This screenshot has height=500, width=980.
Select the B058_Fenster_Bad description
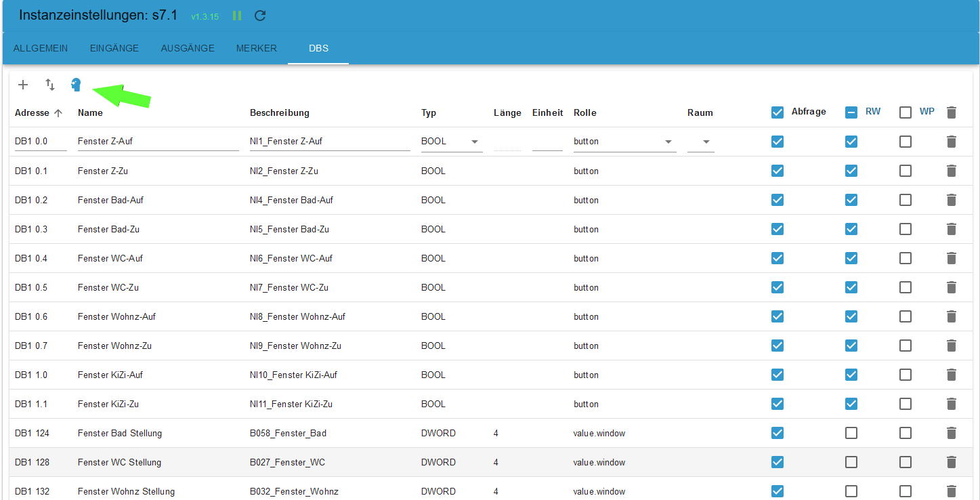pos(289,433)
